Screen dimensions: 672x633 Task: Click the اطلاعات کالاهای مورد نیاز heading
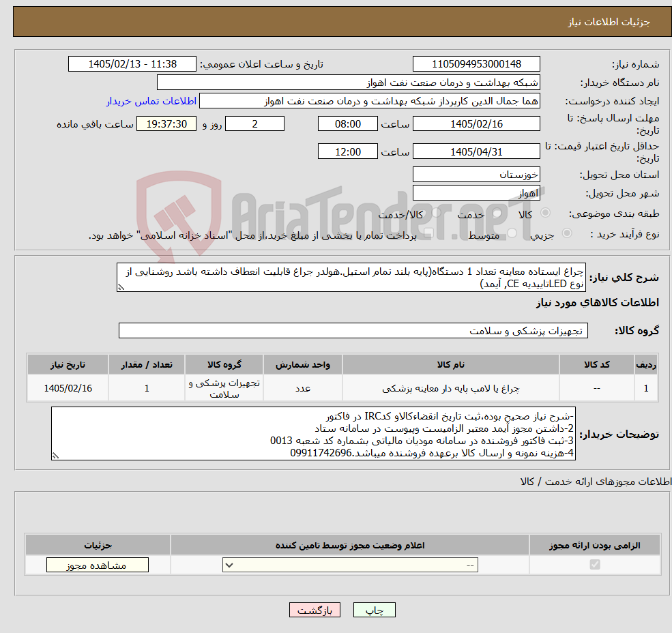(598, 303)
